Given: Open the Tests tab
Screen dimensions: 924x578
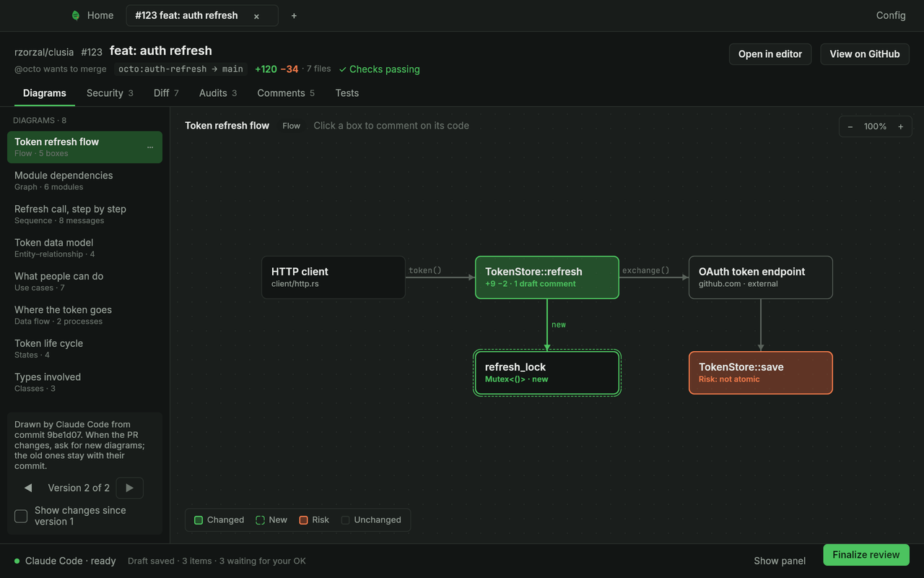Looking at the screenshot, I should tap(347, 93).
